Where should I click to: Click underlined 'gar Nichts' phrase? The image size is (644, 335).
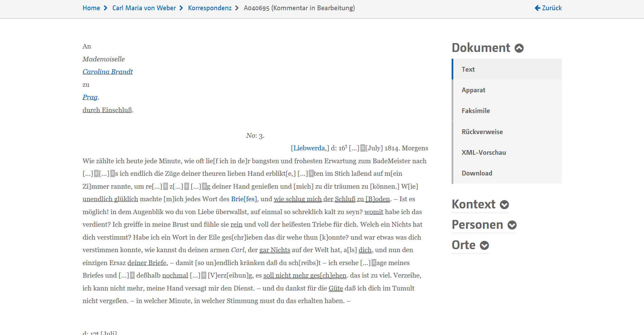click(x=275, y=250)
